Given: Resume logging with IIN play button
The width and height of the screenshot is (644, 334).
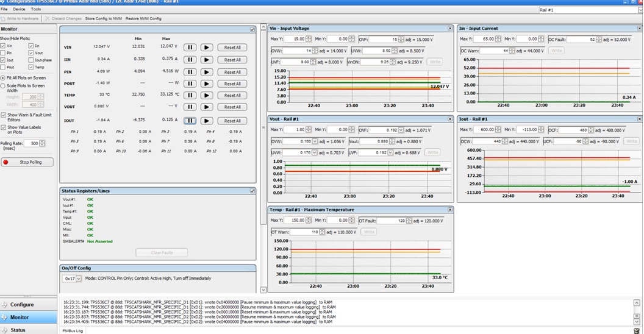Looking at the screenshot, I should point(207,60).
